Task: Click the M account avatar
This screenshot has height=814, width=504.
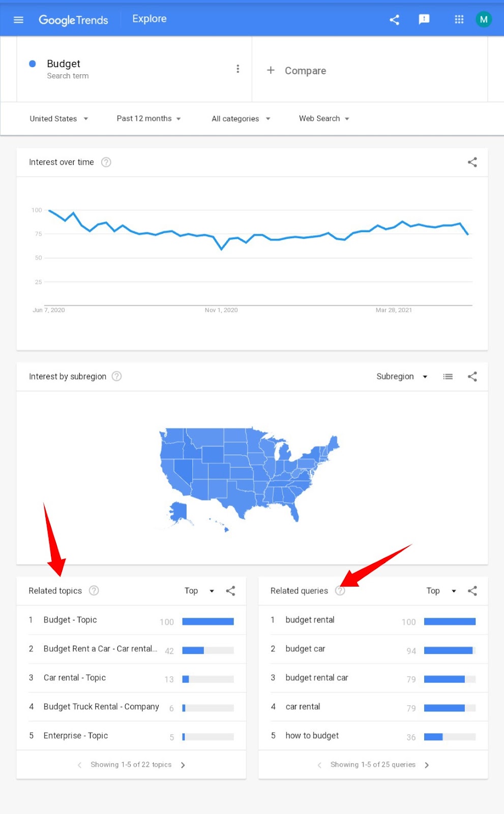Action: coord(483,19)
